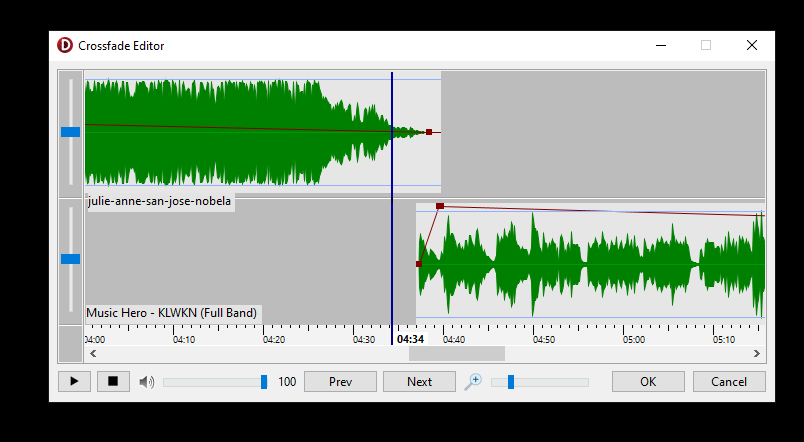Click the 05:00 mark on time ruler

tap(634, 339)
